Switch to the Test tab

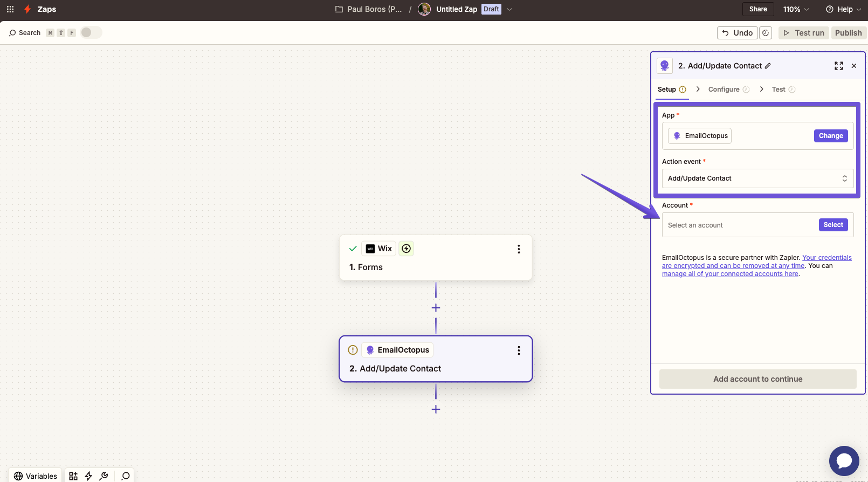tap(783, 89)
